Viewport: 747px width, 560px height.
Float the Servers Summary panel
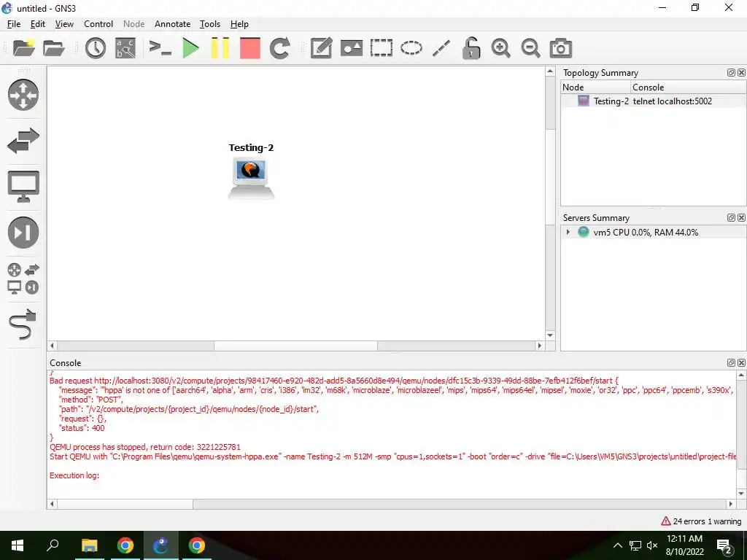731,217
